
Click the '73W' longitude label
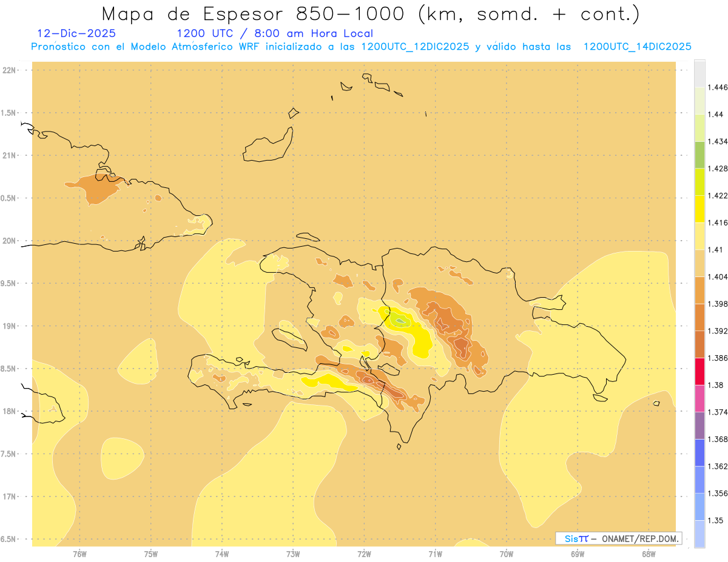pos(293,554)
